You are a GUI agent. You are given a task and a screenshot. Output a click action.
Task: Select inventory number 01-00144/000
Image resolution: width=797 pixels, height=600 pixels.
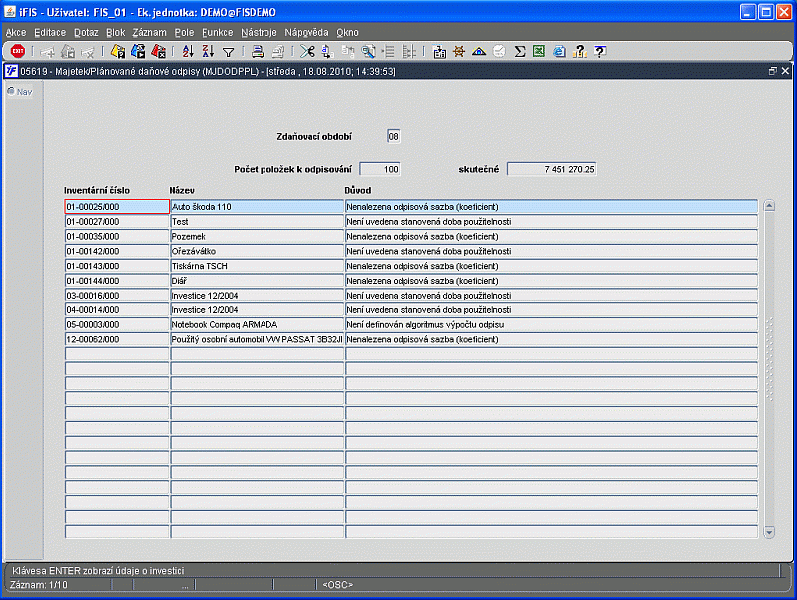[117, 281]
